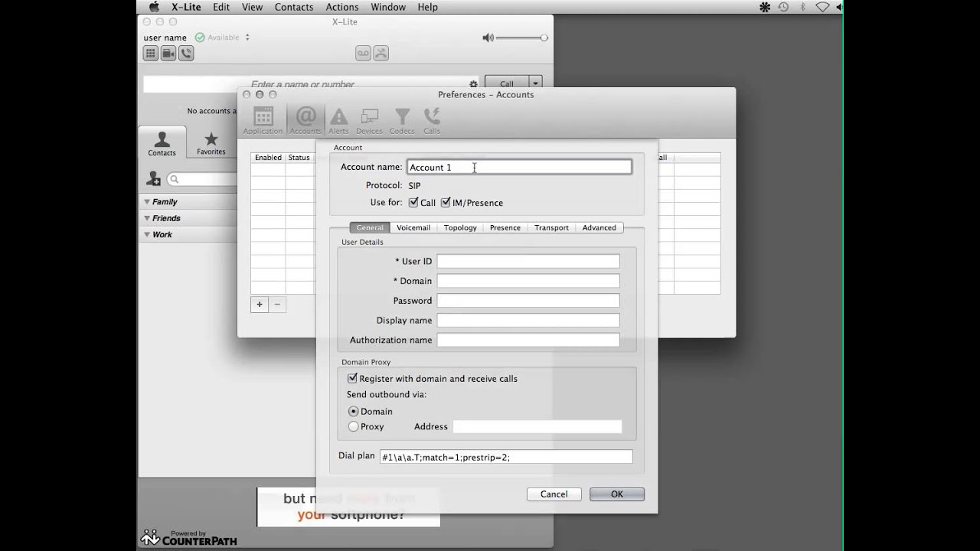Open the Codecs preferences pane
The height and width of the screenshot is (551, 980).
pyautogui.click(x=402, y=120)
